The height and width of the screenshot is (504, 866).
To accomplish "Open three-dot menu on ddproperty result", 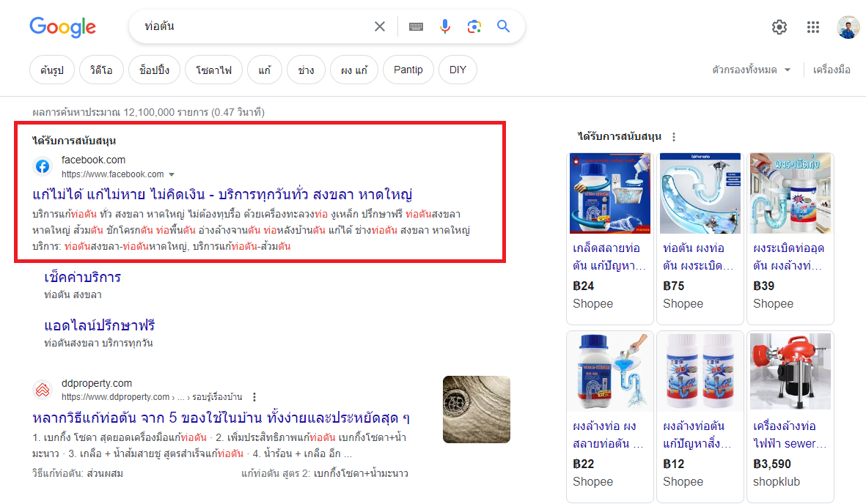I will tap(254, 397).
